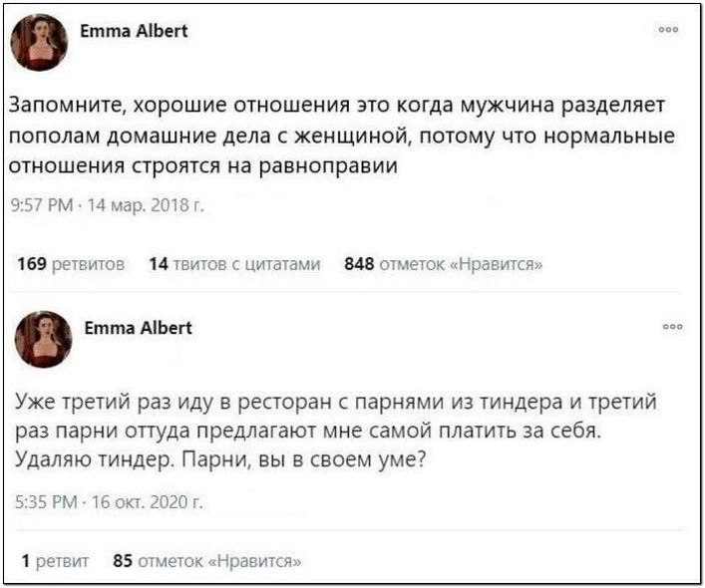705x588 pixels.
Task: Click the 5:35 PM timestamp
Action: click(46, 501)
